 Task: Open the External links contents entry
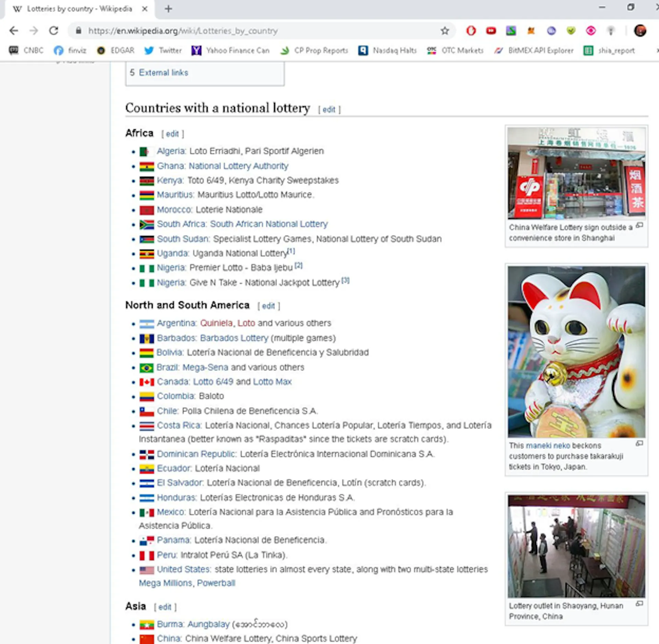coord(163,73)
